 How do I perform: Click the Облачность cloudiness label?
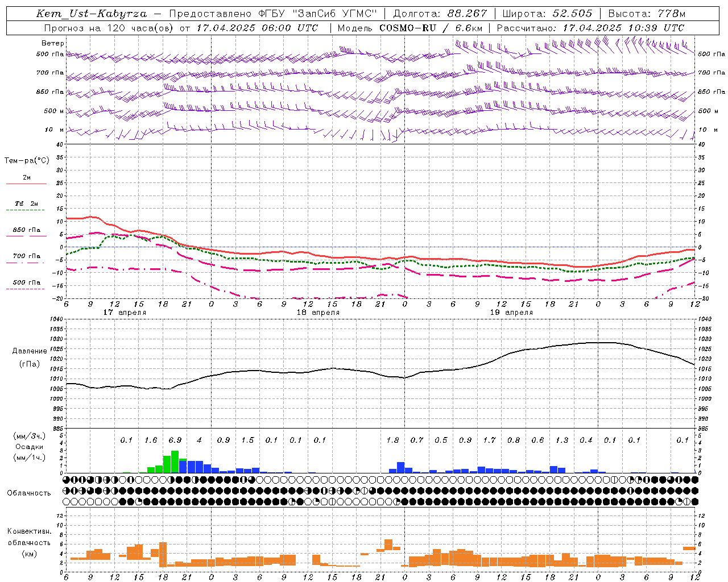pos(29,493)
